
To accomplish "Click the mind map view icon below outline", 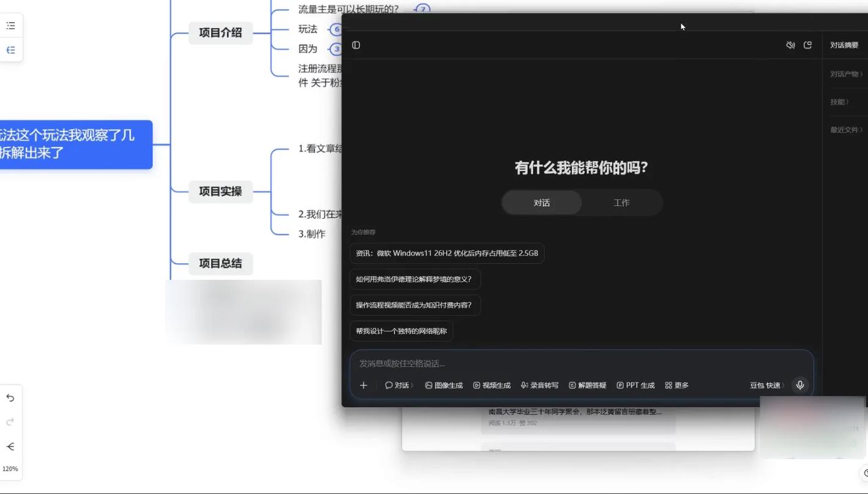I will click(x=10, y=50).
